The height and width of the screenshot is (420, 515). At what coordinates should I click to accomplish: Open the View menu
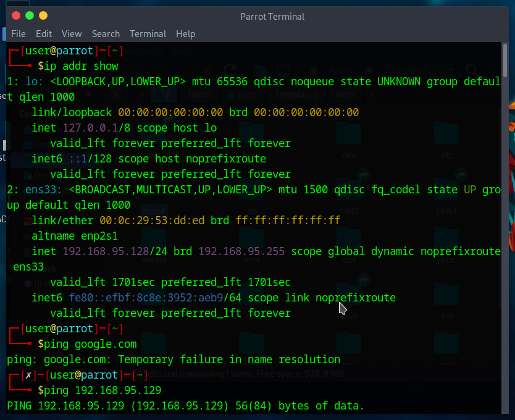tap(72, 34)
